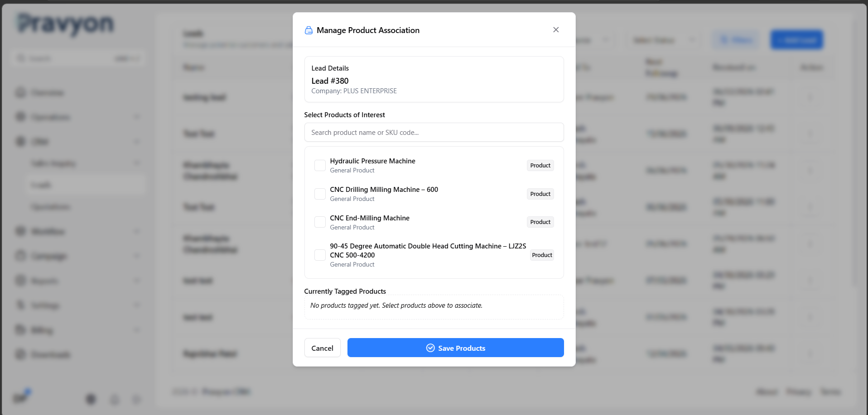Image resolution: width=868 pixels, height=415 pixels.
Task: Expand the Workflow chevron in sidebar
Action: coord(137,232)
